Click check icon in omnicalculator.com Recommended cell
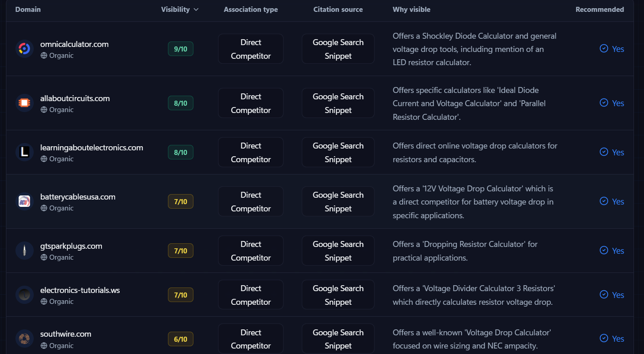The image size is (644, 354). 604,48
